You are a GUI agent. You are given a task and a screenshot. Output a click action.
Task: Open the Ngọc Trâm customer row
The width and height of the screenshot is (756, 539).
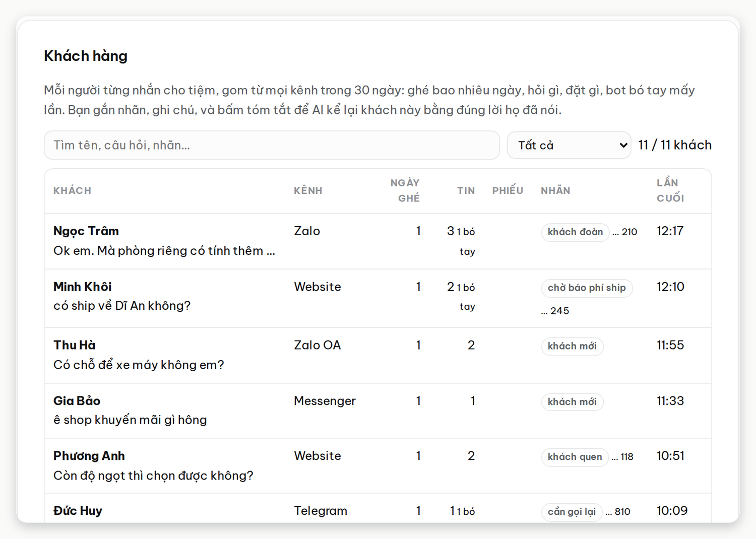[377, 241]
